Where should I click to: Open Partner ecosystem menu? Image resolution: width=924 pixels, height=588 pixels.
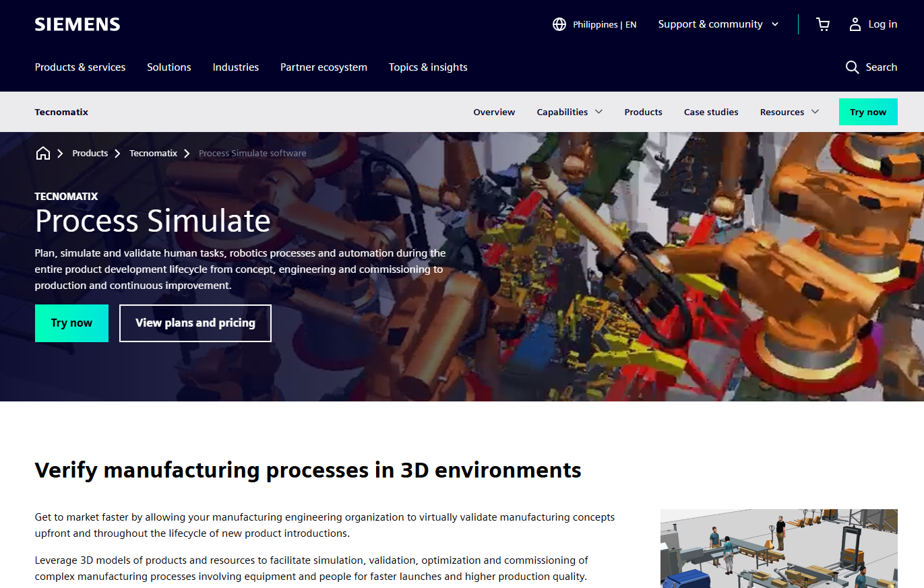tap(324, 67)
